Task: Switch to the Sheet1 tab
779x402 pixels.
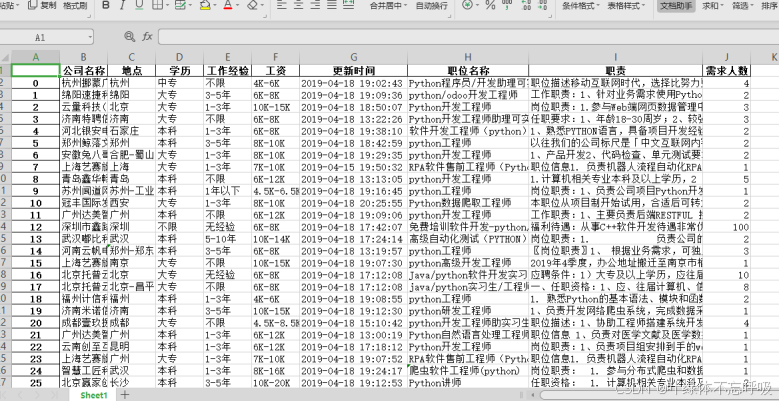Action: (94, 395)
